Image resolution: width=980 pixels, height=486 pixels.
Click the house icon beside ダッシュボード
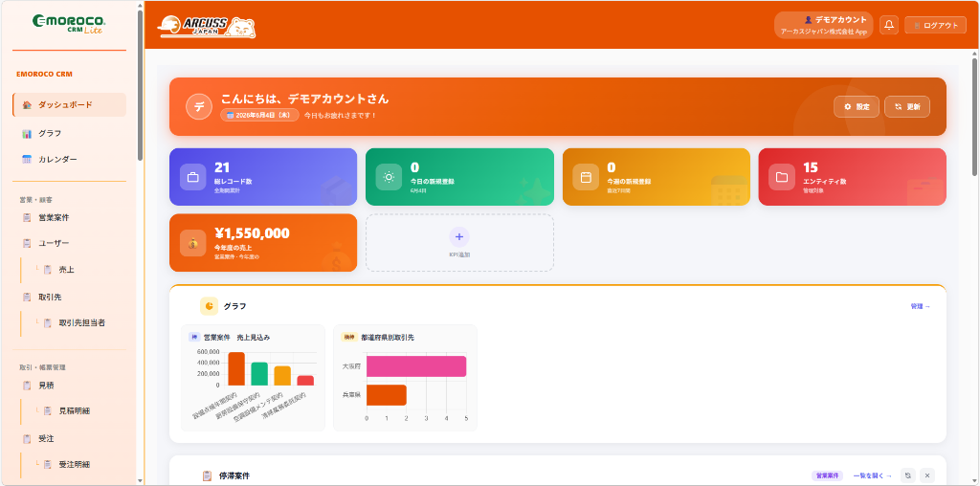[x=27, y=105]
